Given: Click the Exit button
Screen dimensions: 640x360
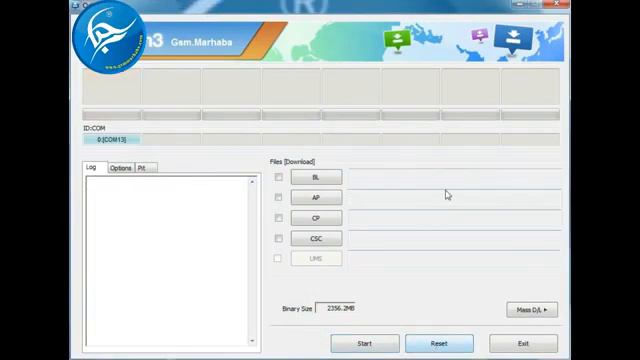Looking at the screenshot, I should [x=523, y=344].
